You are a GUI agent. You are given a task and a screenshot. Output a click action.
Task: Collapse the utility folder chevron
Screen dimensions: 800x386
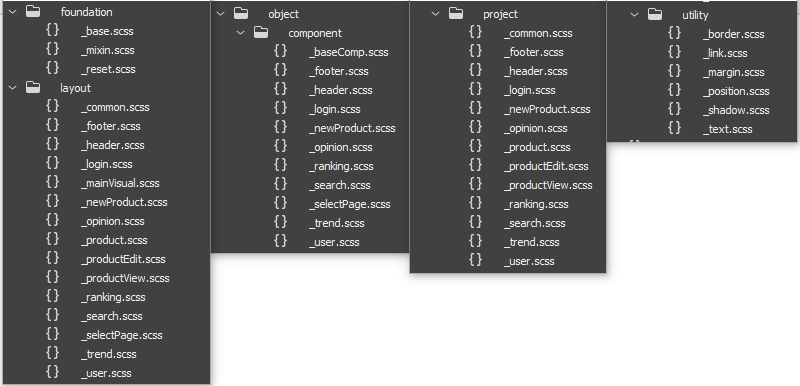pyautogui.click(x=635, y=15)
